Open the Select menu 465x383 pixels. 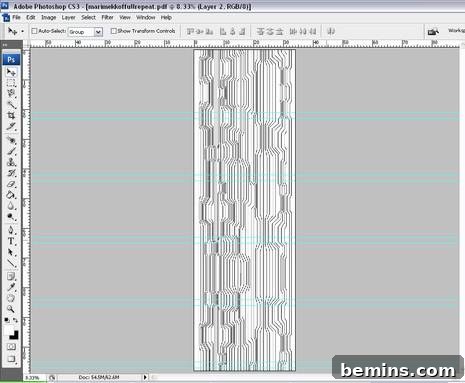click(x=88, y=17)
